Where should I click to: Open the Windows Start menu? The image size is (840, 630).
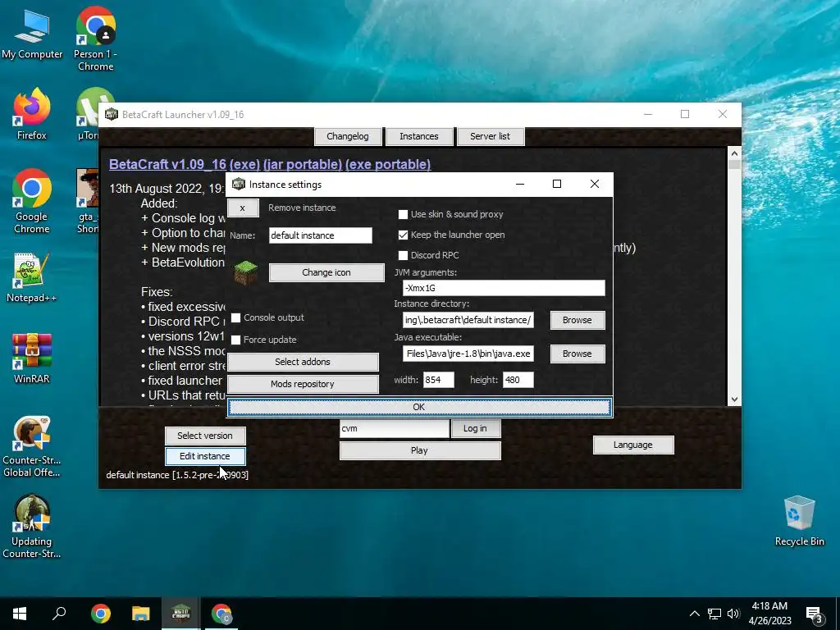pos(20,614)
